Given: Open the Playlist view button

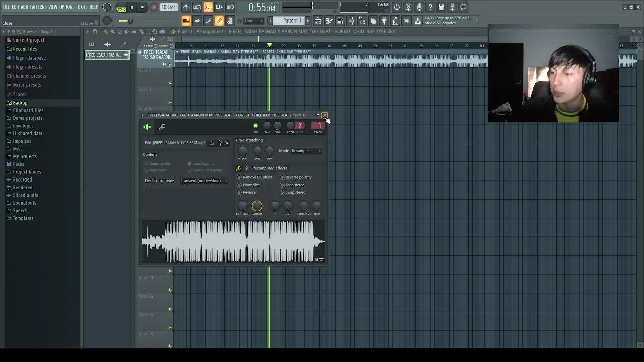Looking at the screenshot, I should (318, 21).
